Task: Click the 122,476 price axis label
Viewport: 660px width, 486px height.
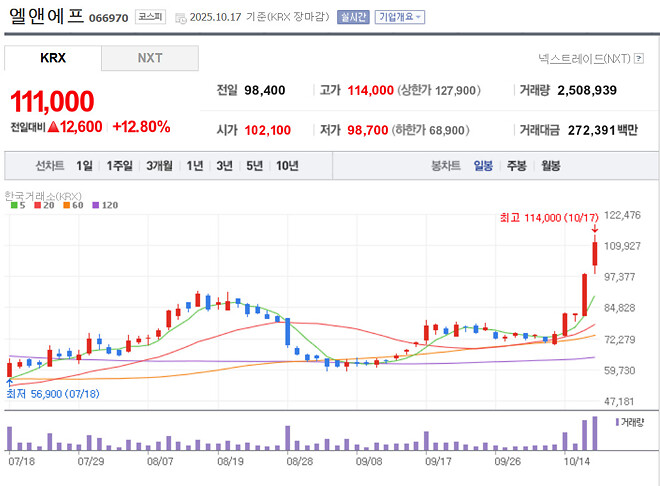Action: [x=622, y=215]
